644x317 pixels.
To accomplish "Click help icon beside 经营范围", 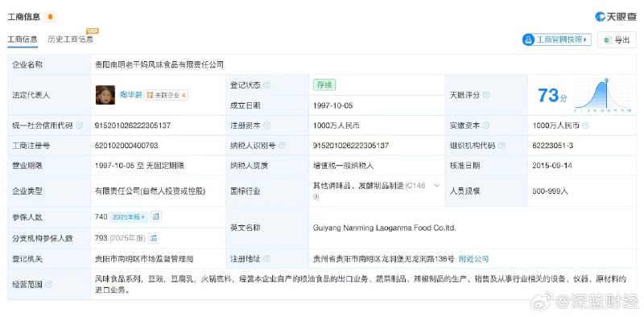I will pyautogui.click(x=49, y=284).
